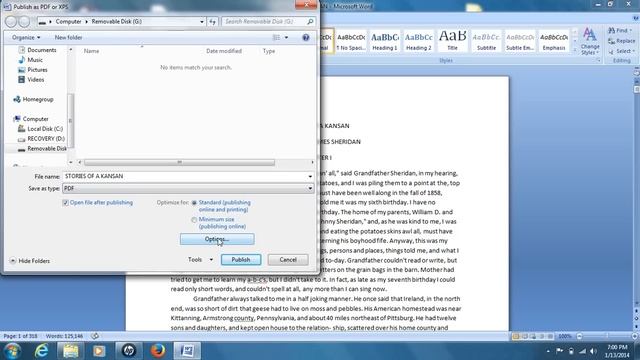Click Replace in Word Editing group
Image resolution: width=640 pixels, height=360 pixels.
(x=621, y=41)
